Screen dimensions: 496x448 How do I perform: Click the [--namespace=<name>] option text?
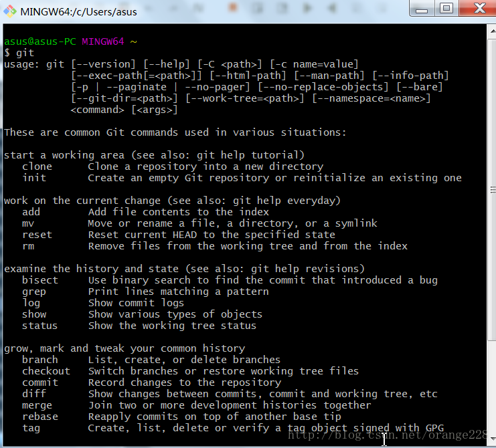pos(371,98)
